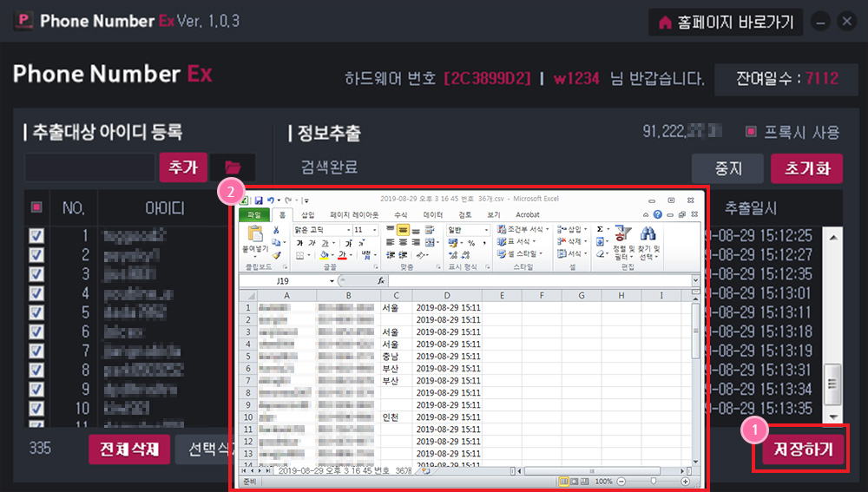Toggle the 프록시 사용 checkbox

(751, 132)
